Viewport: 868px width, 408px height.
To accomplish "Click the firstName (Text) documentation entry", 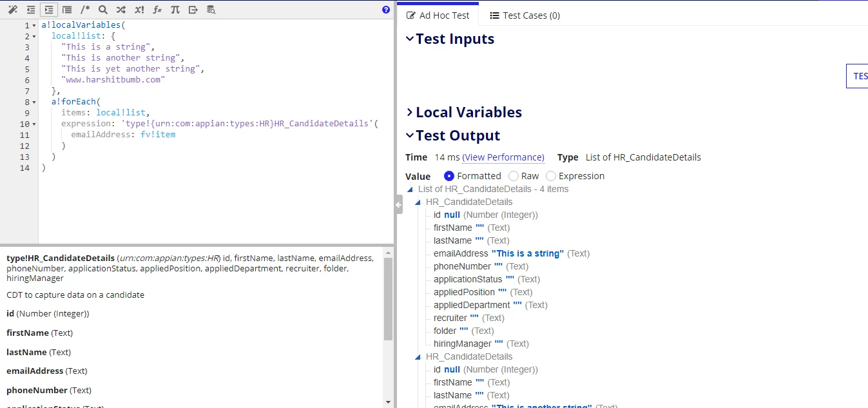I will 39,333.
